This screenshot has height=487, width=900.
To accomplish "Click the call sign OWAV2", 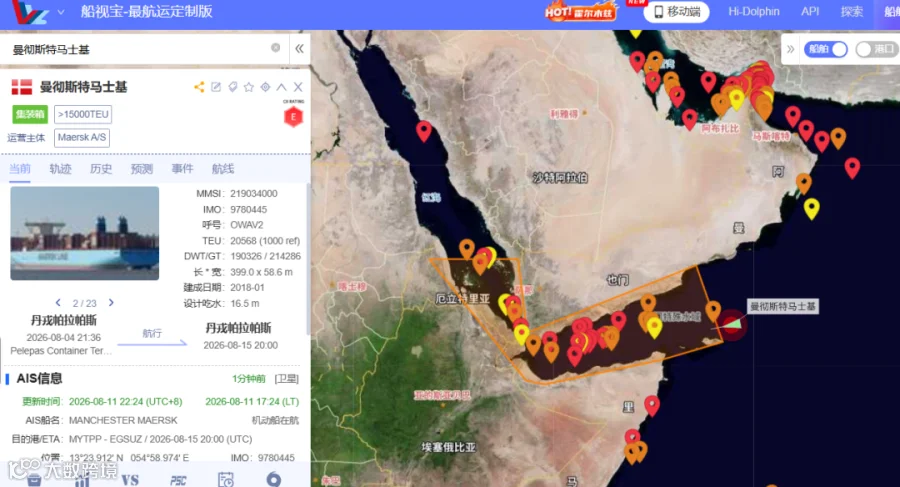I will (x=247, y=225).
